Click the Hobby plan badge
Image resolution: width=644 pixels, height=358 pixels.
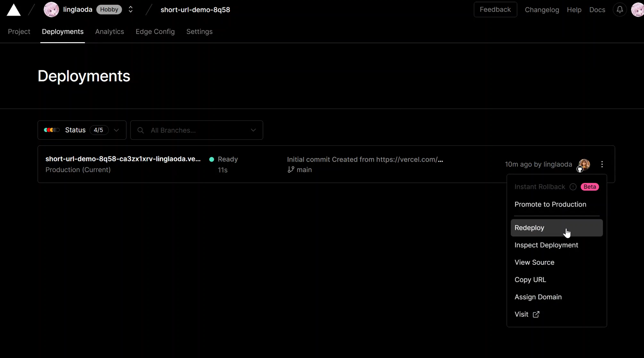(109, 9)
